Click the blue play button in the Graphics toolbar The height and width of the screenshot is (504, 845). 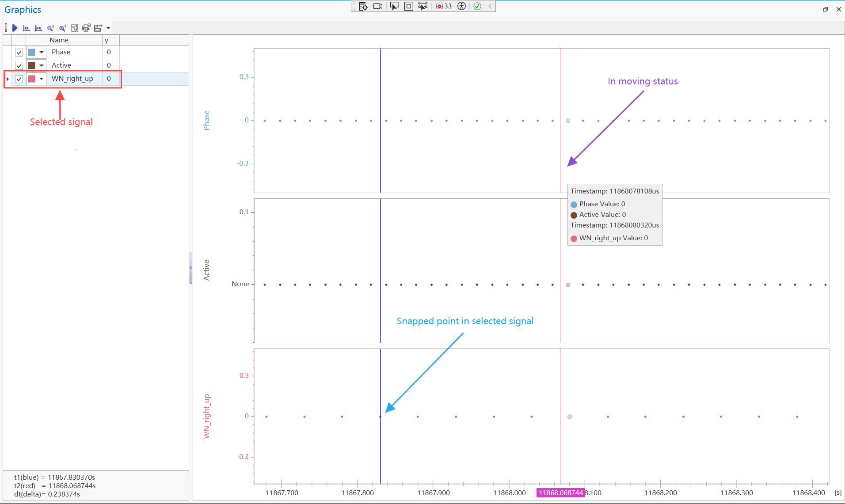(15, 28)
